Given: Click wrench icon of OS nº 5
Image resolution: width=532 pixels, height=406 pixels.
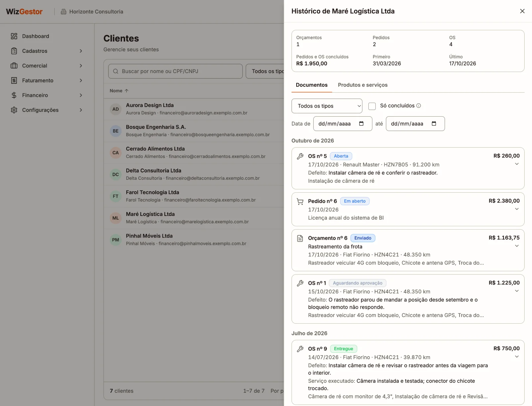Looking at the screenshot, I should pos(300,156).
